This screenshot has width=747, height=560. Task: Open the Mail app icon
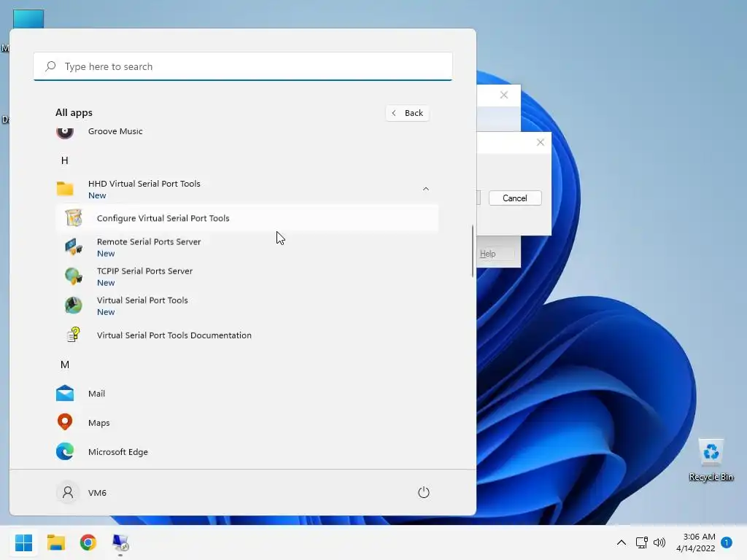pyautogui.click(x=65, y=393)
